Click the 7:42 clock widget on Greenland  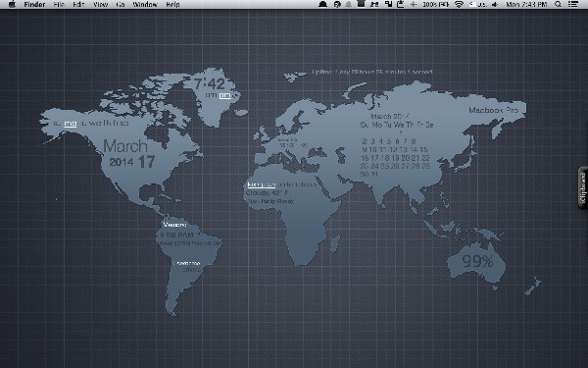point(210,83)
